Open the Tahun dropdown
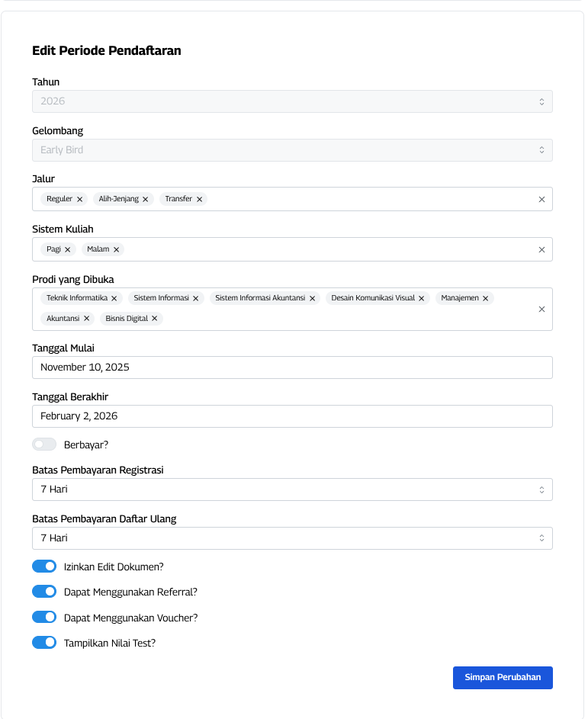 [x=292, y=101]
